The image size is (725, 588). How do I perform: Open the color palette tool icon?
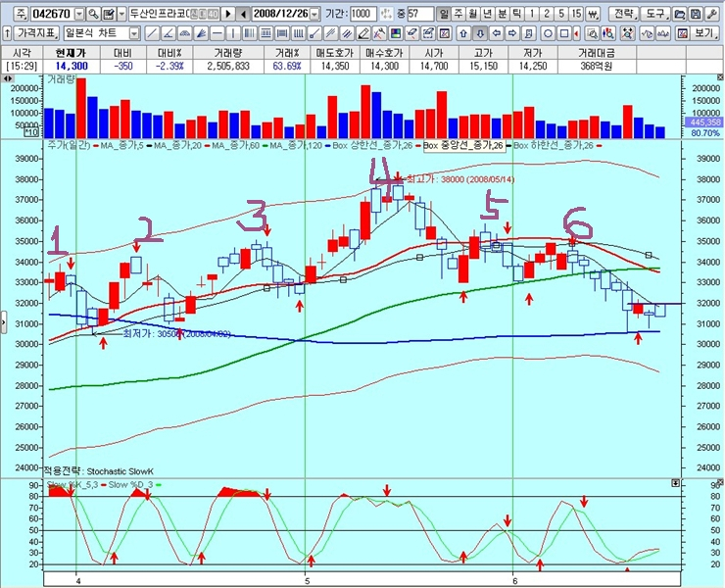[396, 33]
